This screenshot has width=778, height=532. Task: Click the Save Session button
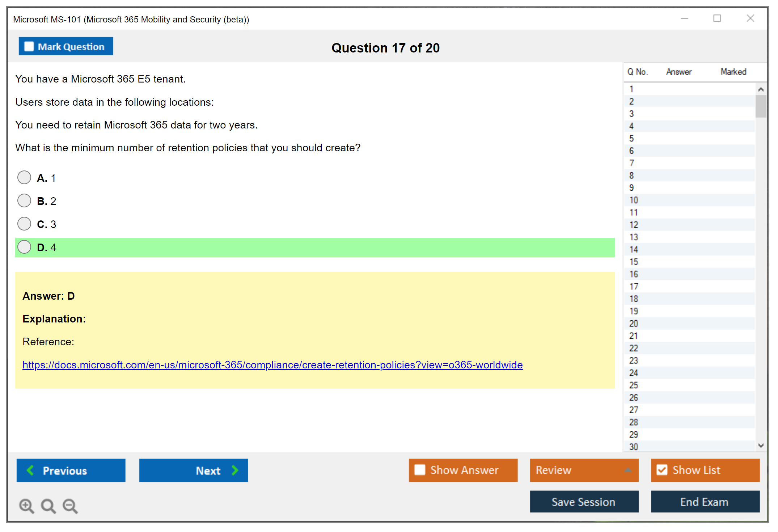point(584,502)
